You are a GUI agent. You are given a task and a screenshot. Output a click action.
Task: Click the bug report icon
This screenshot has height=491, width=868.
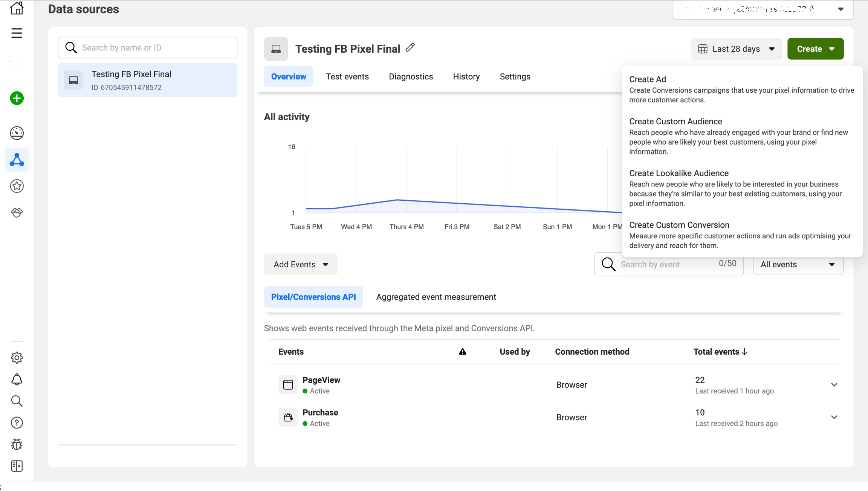(17, 444)
